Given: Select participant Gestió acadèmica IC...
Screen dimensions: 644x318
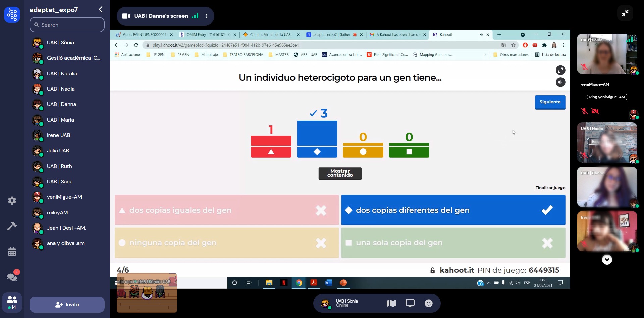Looking at the screenshot, I should (67, 58).
